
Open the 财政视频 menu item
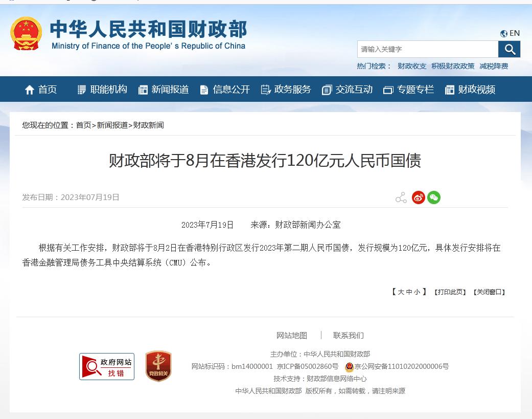tap(470, 90)
